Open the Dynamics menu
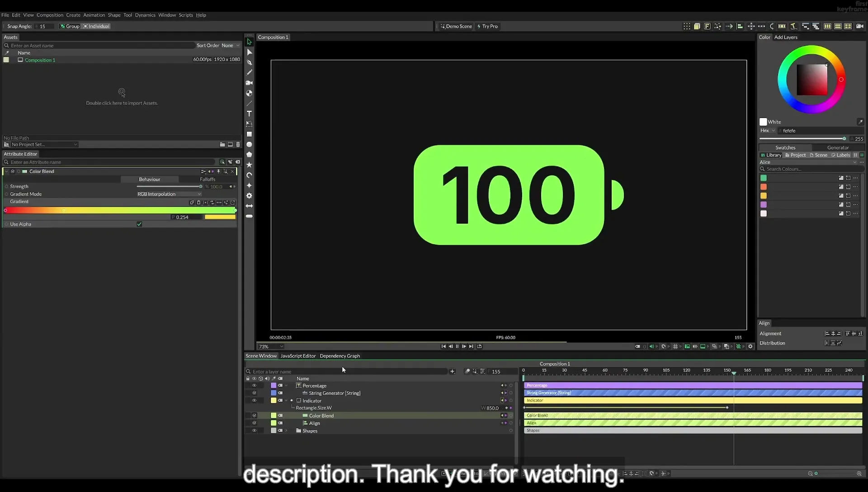 tap(145, 15)
